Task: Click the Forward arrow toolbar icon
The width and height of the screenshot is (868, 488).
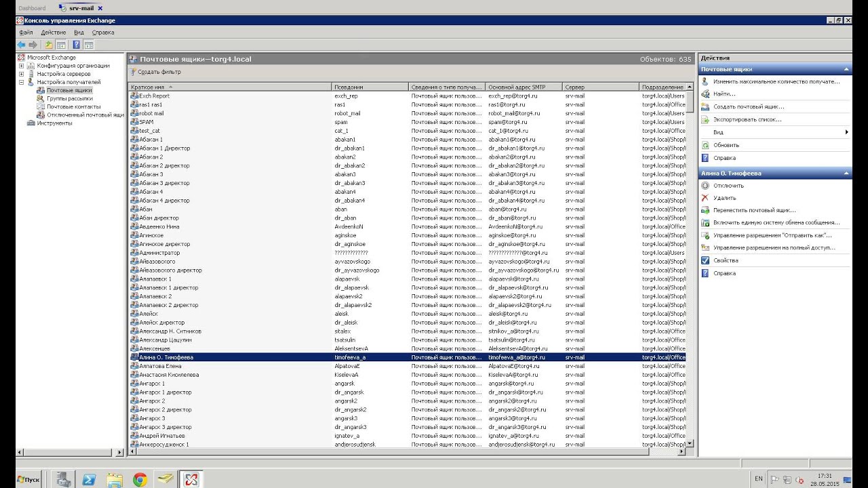Action: pos(33,45)
